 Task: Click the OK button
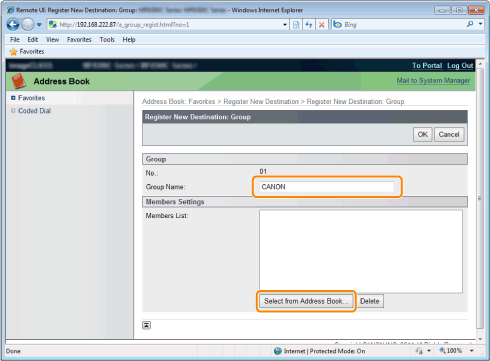423,134
